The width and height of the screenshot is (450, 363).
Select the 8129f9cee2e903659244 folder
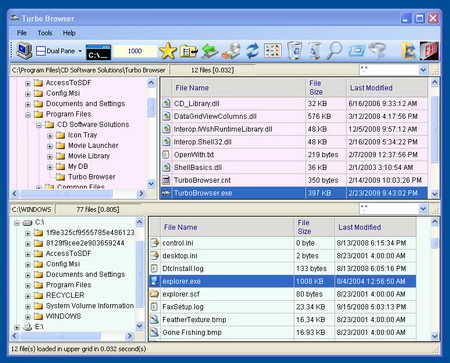click(85, 243)
